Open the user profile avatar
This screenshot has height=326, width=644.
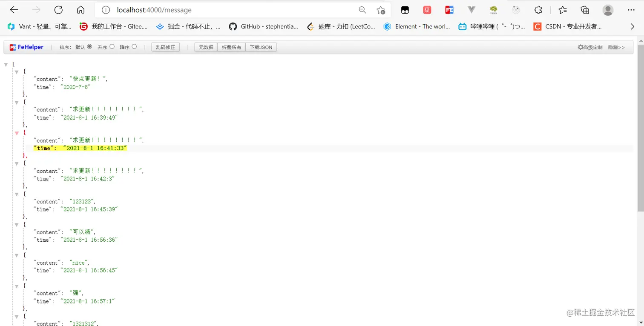tap(608, 10)
